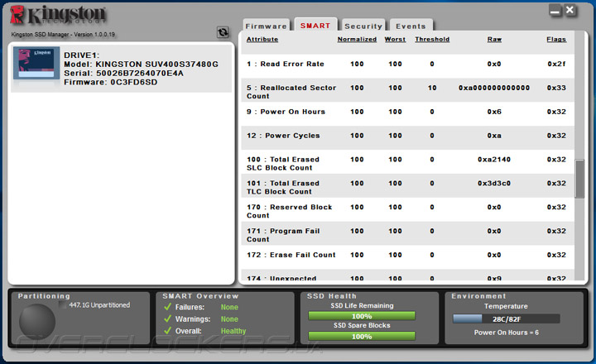This screenshot has height=364, width=596.
Task: Click the Overall checkmark icon
Action: pos(167,331)
